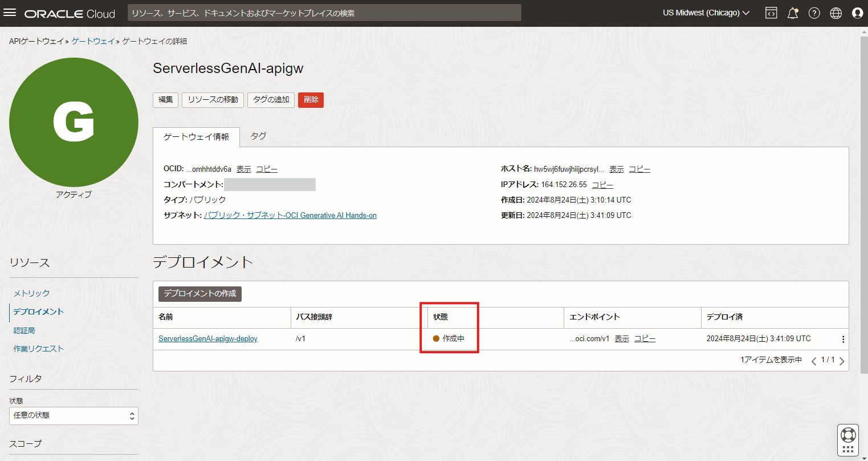Open Cloud Shell developer tools icon
Viewport: 868px width, 461px height.
pyautogui.click(x=771, y=13)
